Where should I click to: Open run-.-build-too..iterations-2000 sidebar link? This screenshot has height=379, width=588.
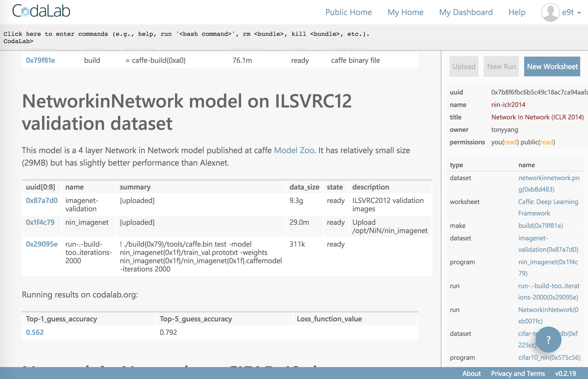click(x=549, y=292)
